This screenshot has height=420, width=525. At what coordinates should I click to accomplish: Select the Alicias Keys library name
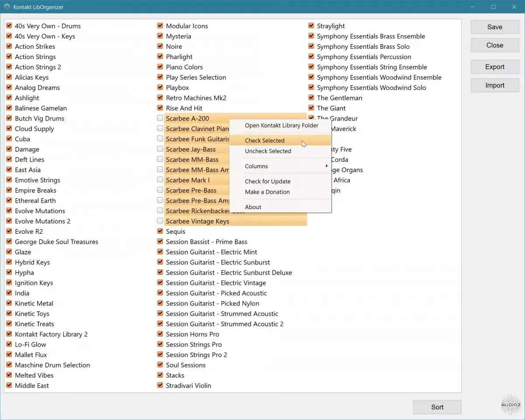[x=31, y=77]
